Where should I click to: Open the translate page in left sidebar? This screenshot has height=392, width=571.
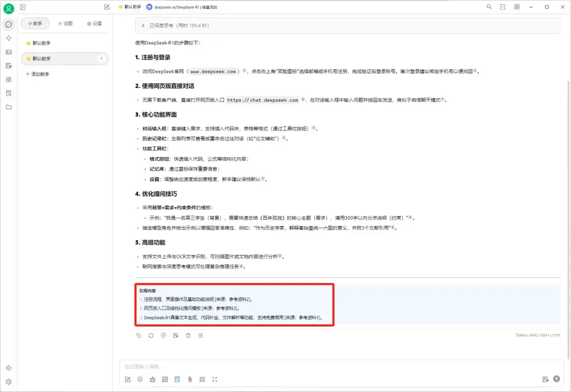[x=9, y=66]
